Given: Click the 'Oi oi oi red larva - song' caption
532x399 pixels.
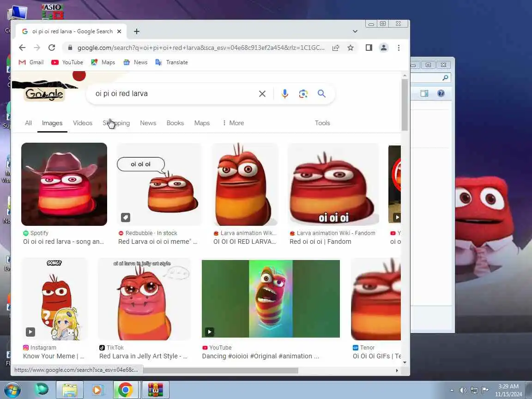Looking at the screenshot, I should [x=63, y=242].
